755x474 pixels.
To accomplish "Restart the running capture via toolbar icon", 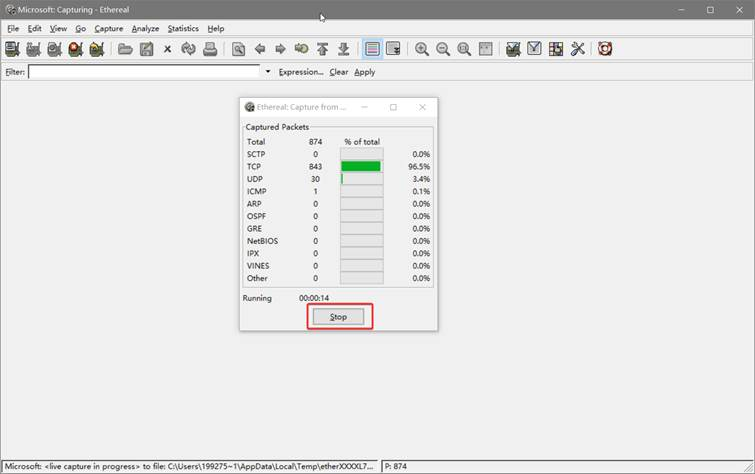I will point(97,49).
